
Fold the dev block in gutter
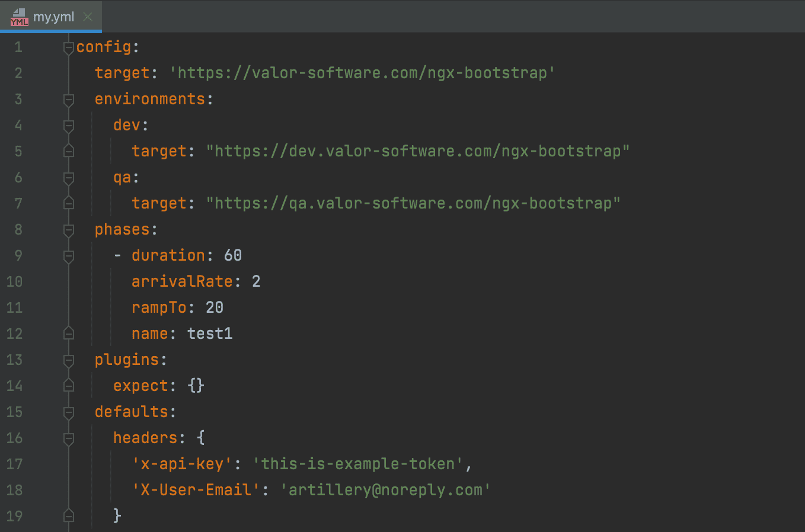click(x=69, y=126)
